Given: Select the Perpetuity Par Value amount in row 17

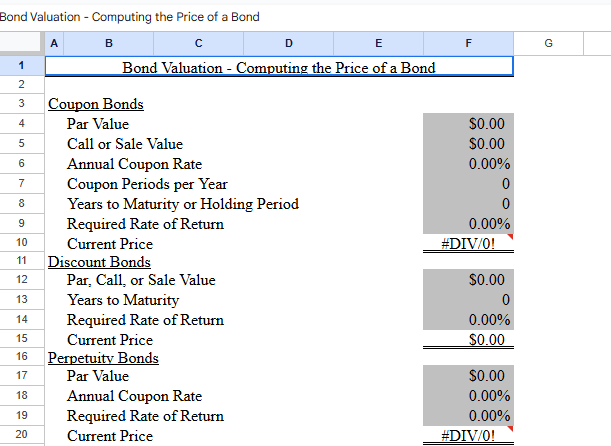Looking at the screenshot, I should (x=468, y=376).
